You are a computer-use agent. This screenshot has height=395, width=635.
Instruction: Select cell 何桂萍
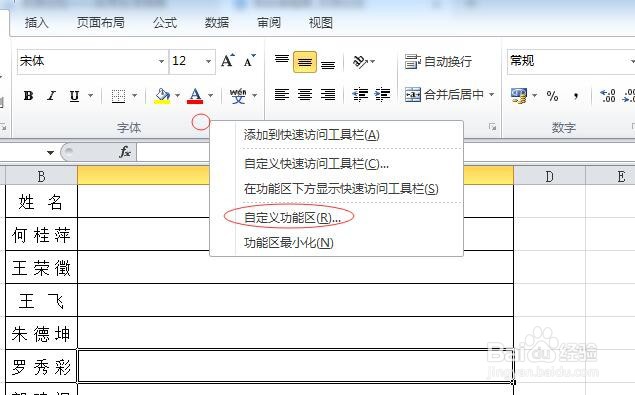coord(41,235)
